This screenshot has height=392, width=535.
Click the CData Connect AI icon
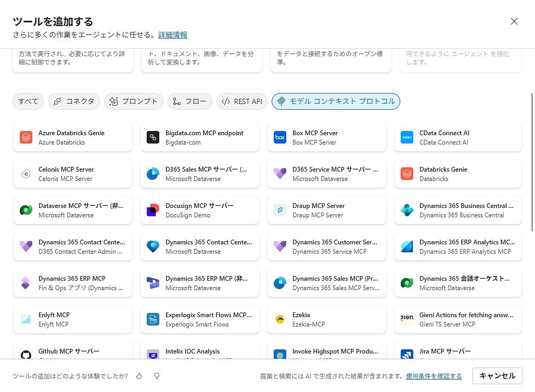(407, 138)
